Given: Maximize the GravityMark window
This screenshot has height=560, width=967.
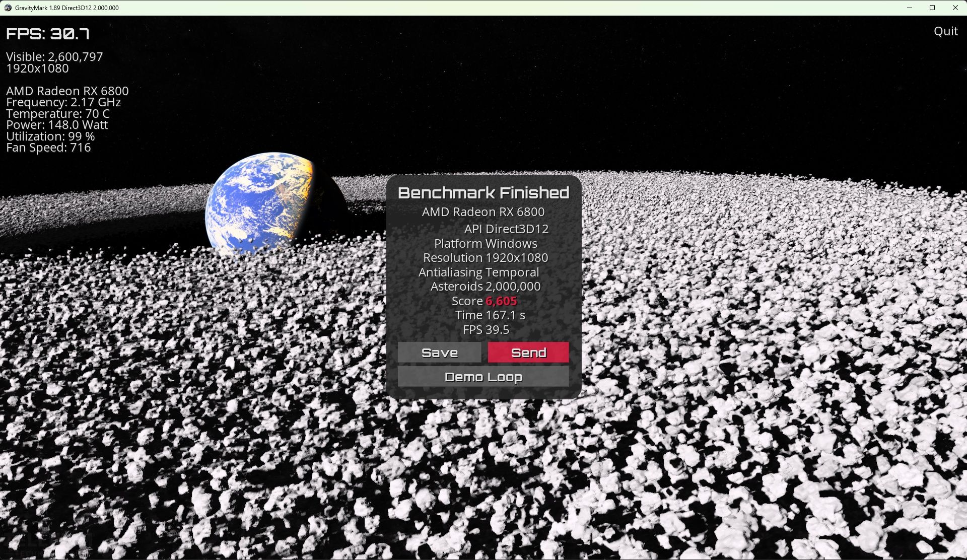Looking at the screenshot, I should 932,8.
